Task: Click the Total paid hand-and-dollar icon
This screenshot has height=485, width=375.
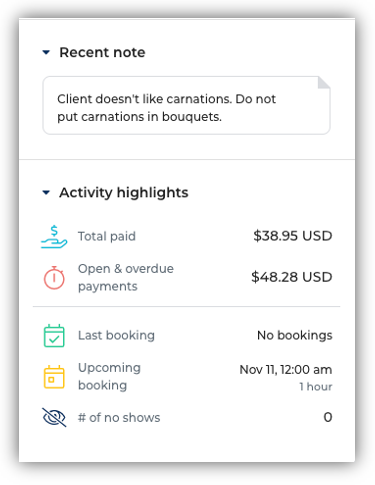Action: coord(54,237)
